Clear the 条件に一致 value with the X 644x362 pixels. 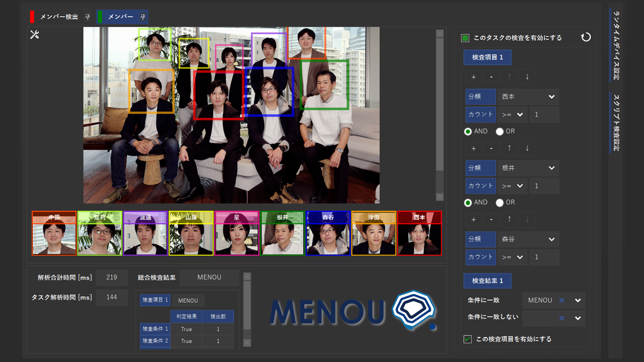click(562, 300)
